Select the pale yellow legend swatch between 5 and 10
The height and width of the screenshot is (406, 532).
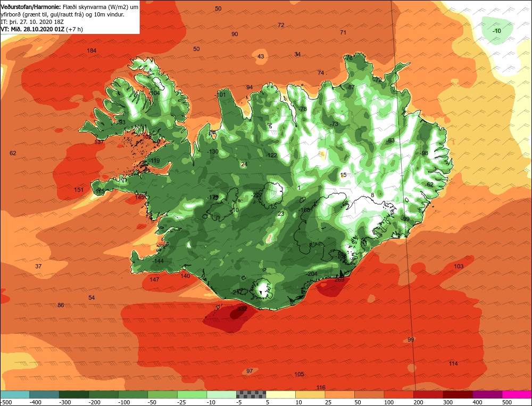pos(280,394)
